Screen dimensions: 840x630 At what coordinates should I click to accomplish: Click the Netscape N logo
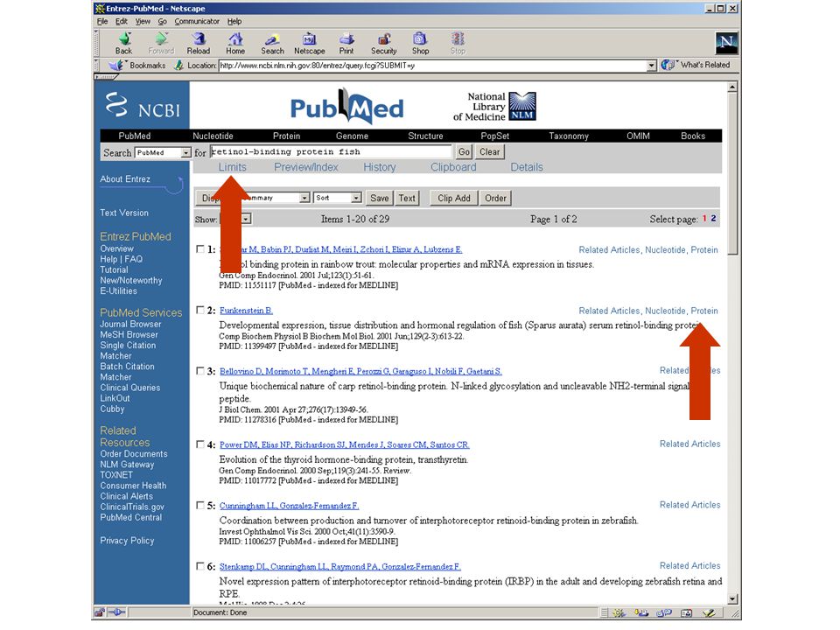click(726, 43)
